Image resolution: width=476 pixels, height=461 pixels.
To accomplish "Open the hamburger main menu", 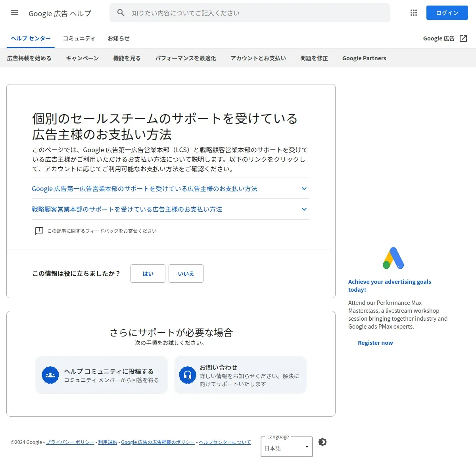I will [x=14, y=13].
